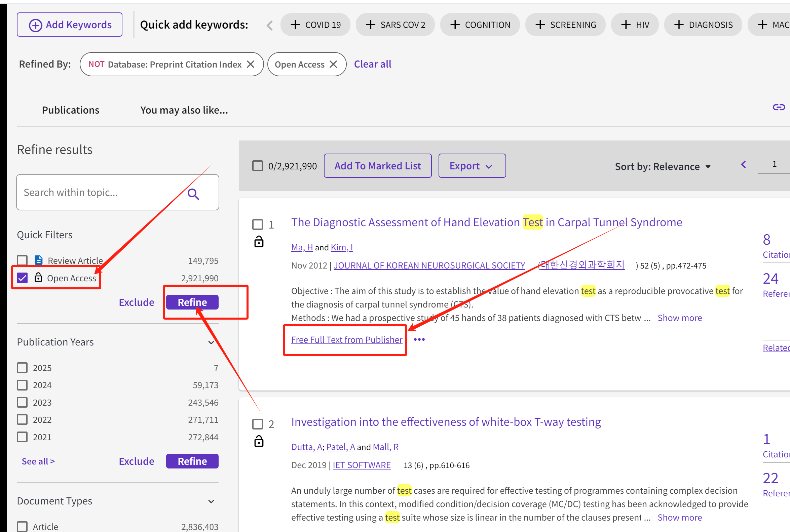Add SCREENING quick keyword
The height and width of the screenshot is (532, 790).
click(565, 25)
